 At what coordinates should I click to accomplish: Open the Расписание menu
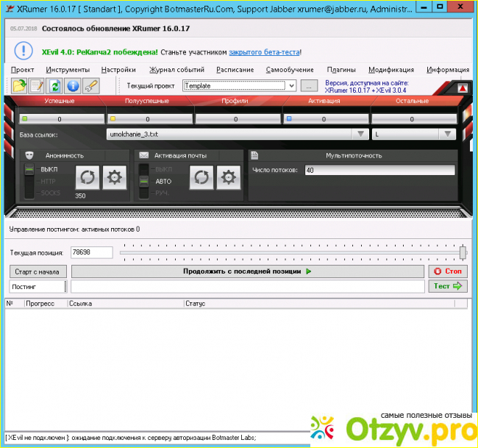click(235, 70)
